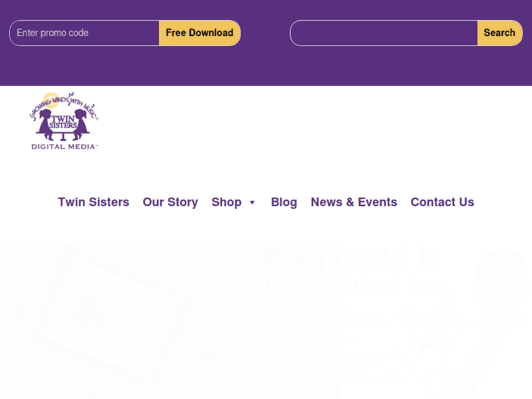Open the Our Story page
This screenshot has height=399, width=532.
click(170, 202)
